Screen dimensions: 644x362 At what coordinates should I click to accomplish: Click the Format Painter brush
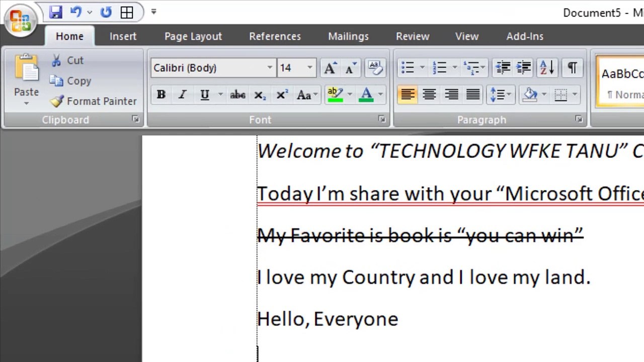tap(57, 101)
